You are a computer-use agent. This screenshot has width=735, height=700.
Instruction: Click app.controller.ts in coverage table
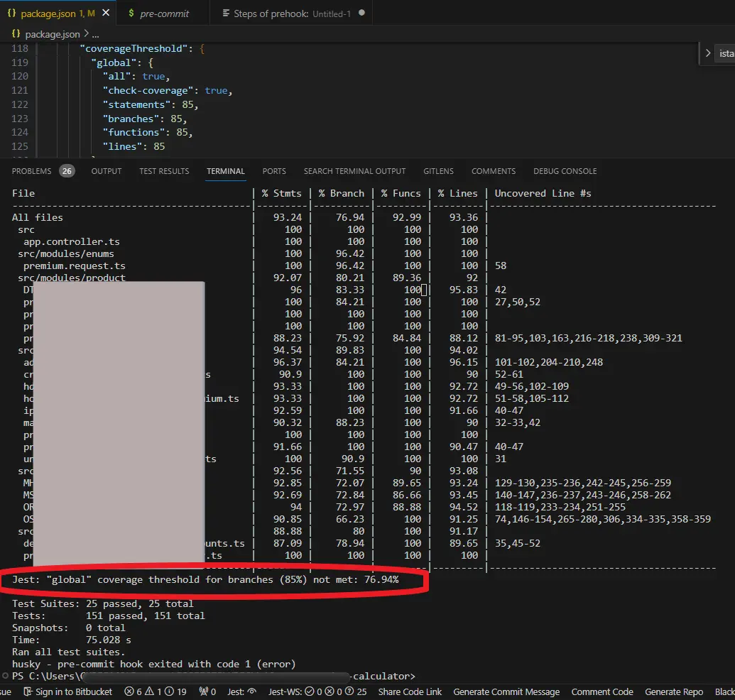72,242
